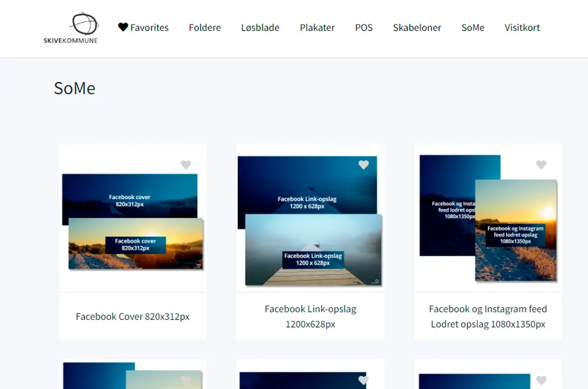Open the Visitkort category
The image size is (588, 389).
522,28
